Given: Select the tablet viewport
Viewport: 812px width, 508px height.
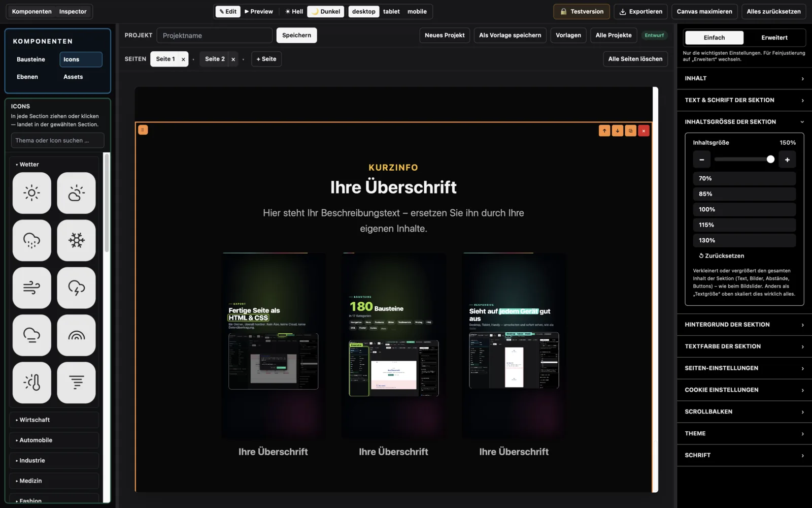Looking at the screenshot, I should click(x=391, y=11).
